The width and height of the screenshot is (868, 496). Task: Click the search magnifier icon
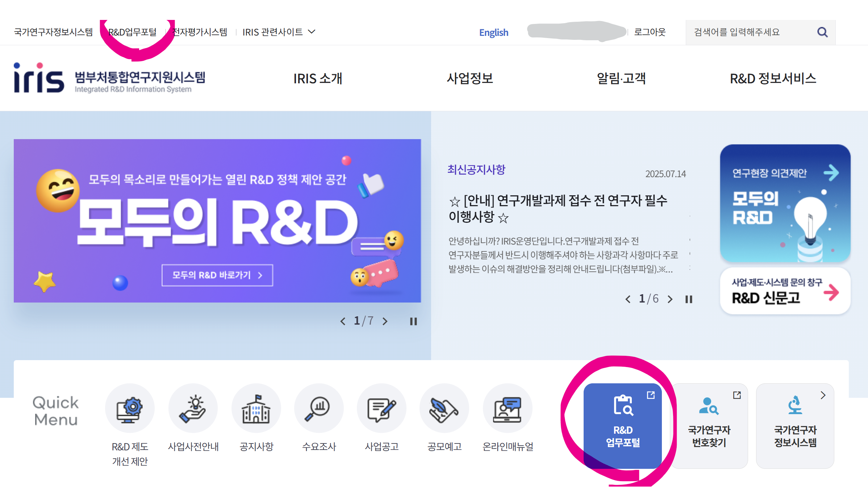pos(822,32)
